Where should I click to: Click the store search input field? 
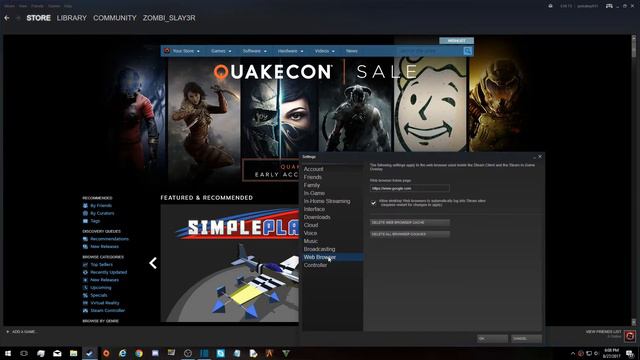(x=430, y=51)
